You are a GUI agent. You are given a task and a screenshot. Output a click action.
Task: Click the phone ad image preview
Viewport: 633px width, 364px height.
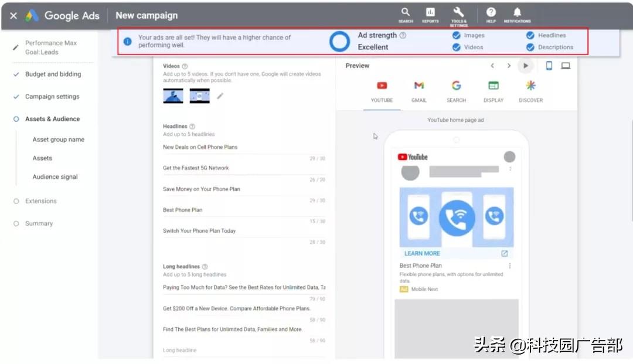pyautogui.click(x=457, y=217)
